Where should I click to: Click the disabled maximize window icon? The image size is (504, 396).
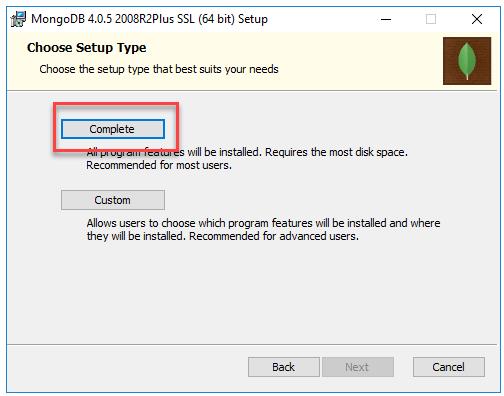[x=431, y=19]
